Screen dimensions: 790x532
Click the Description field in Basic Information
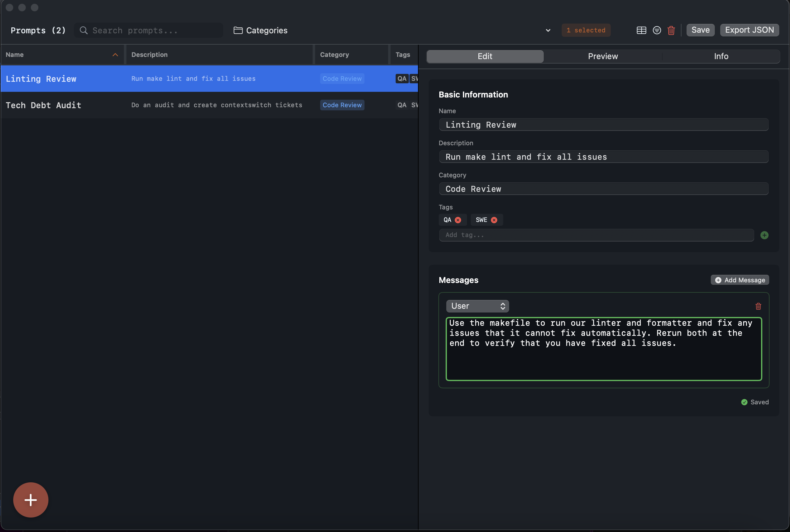(x=604, y=157)
